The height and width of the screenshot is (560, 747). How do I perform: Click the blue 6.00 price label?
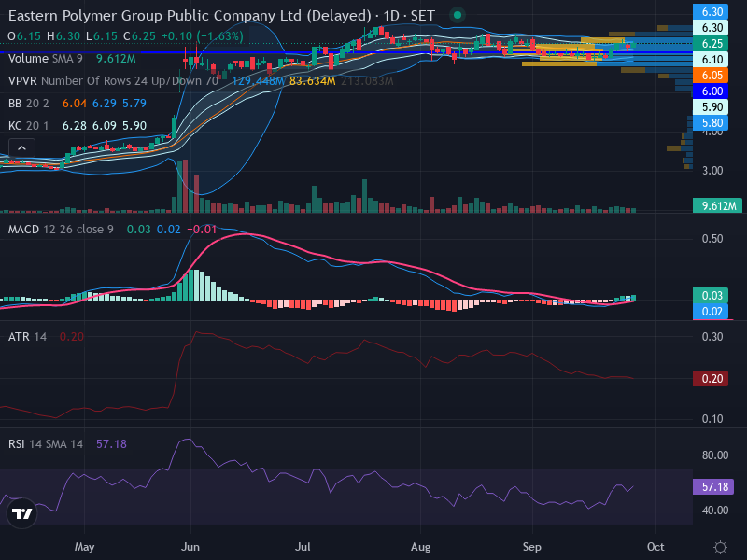click(x=712, y=91)
